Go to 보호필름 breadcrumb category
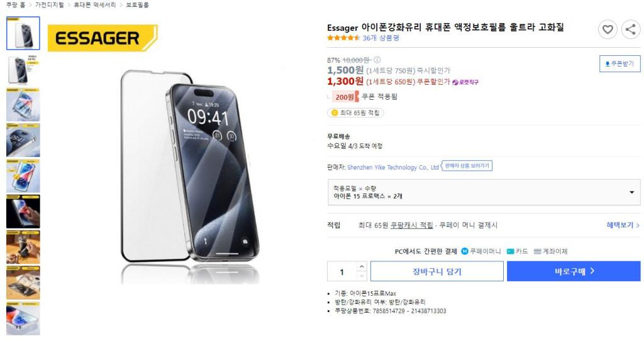 click(138, 5)
